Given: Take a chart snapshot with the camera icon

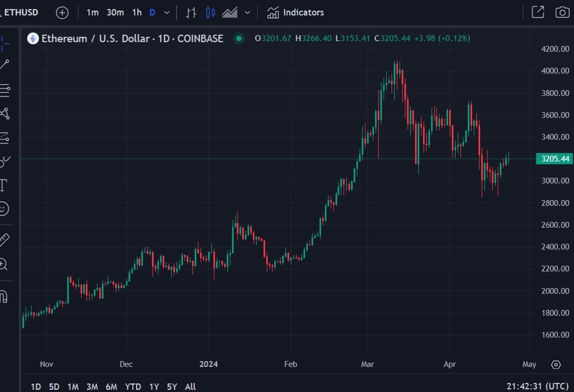Looking at the screenshot, I should pos(562,12).
